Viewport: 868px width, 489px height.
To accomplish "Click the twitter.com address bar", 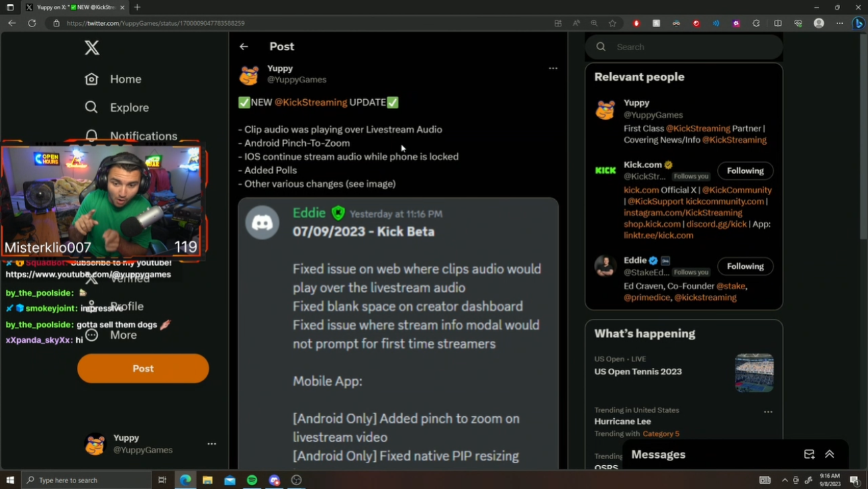I will (x=298, y=23).
